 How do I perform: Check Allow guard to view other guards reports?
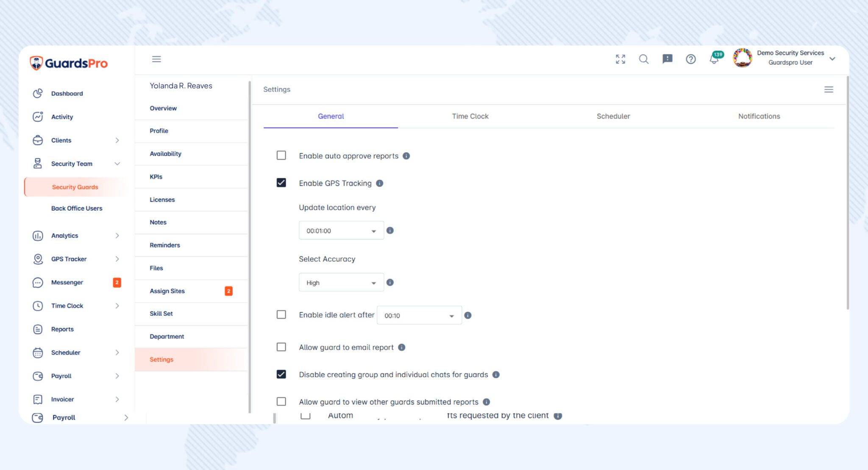(281, 401)
